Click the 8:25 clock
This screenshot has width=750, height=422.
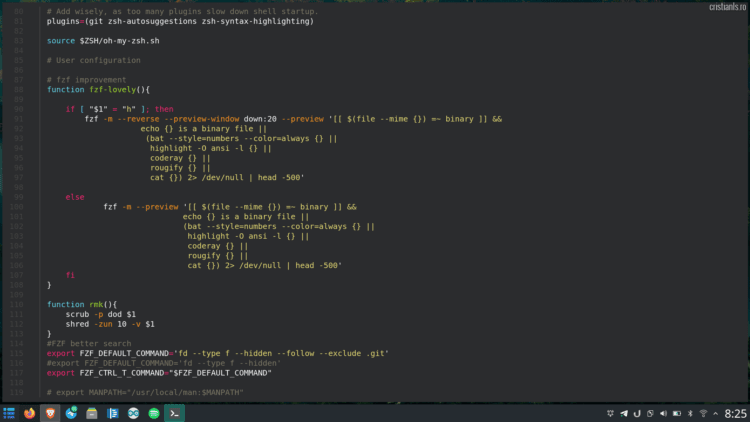coord(735,413)
